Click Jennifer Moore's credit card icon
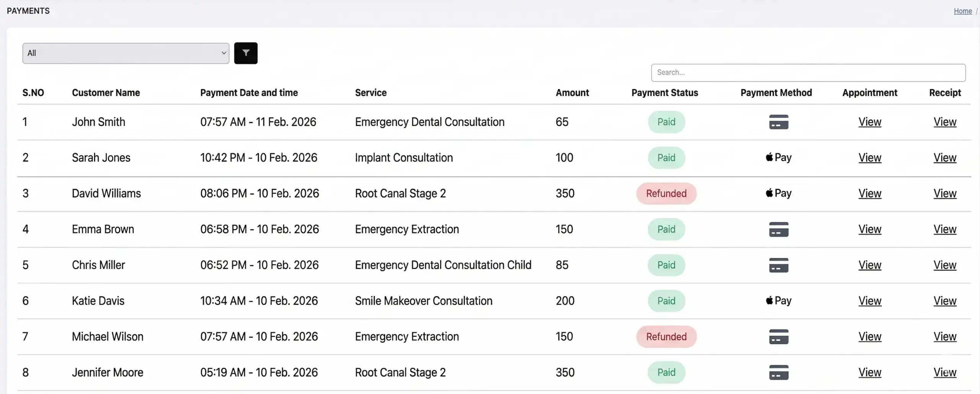The height and width of the screenshot is (394, 980). (x=778, y=372)
